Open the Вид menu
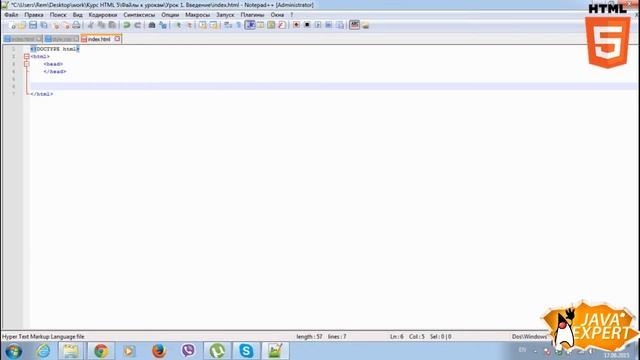This screenshot has width=640, height=360. [x=78, y=15]
